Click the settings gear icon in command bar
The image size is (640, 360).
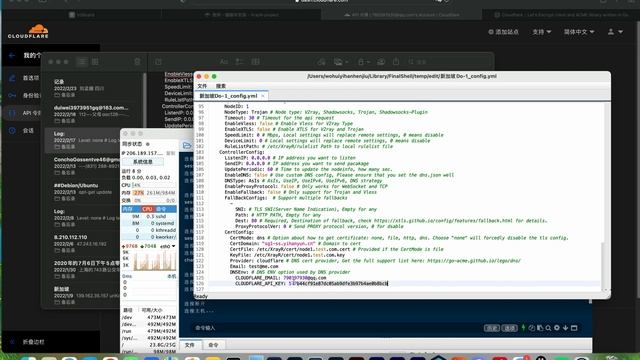pyautogui.click(x=557, y=328)
